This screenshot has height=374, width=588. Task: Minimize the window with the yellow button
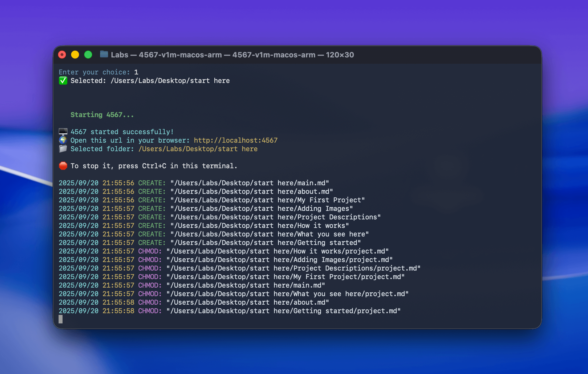75,55
